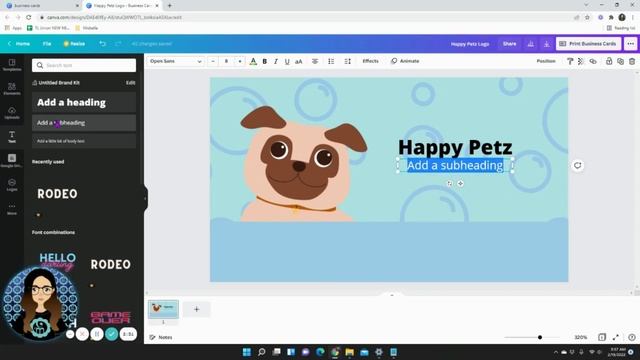Open the font family dropdown

pyautogui.click(x=176, y=61)
